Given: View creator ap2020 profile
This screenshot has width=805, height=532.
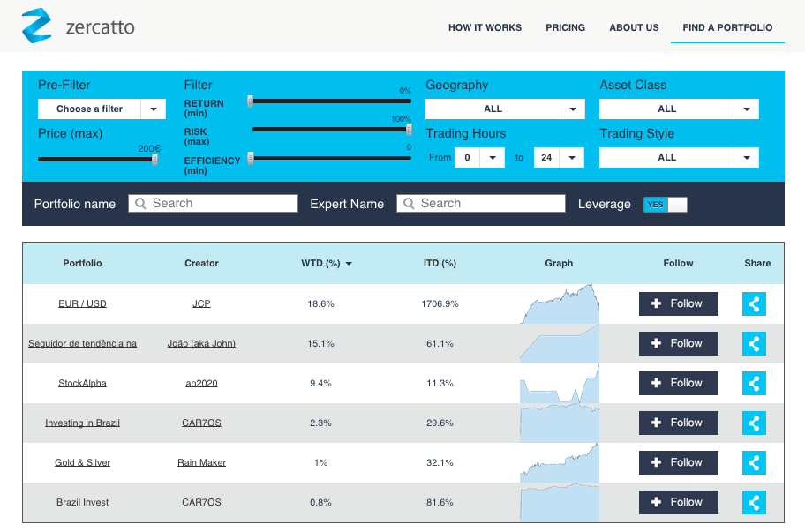Looking at the screenshot, I should (x=201, y=383).
